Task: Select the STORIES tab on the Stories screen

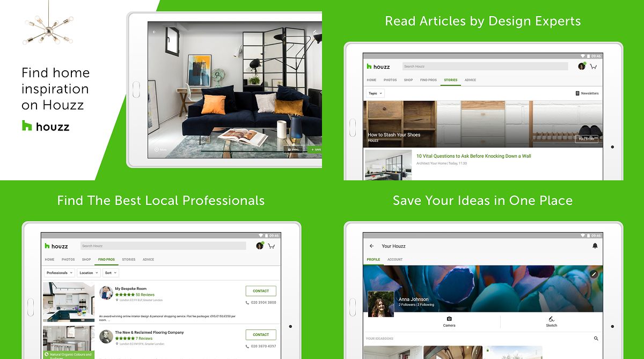Action: (x=451, y=80)
